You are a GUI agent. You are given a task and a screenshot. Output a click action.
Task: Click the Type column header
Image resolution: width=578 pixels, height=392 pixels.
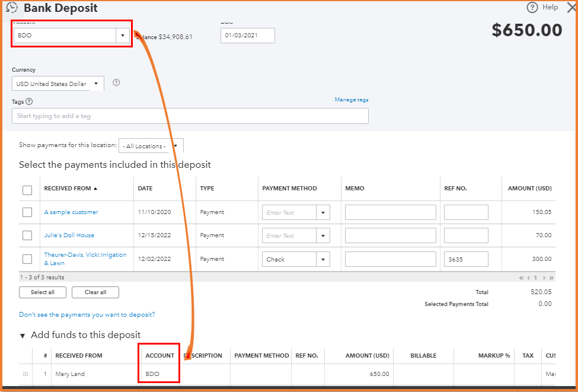point(207,189)
